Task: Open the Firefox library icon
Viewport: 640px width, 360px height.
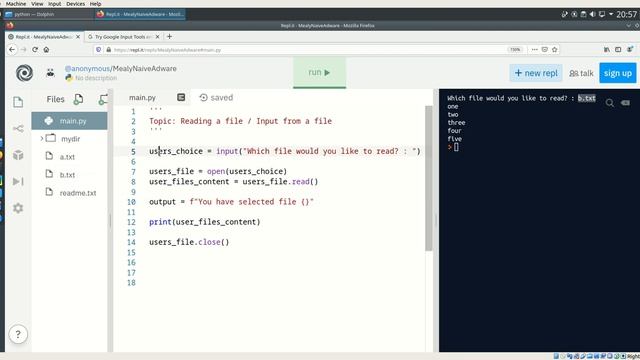Action: click(607, 49)
